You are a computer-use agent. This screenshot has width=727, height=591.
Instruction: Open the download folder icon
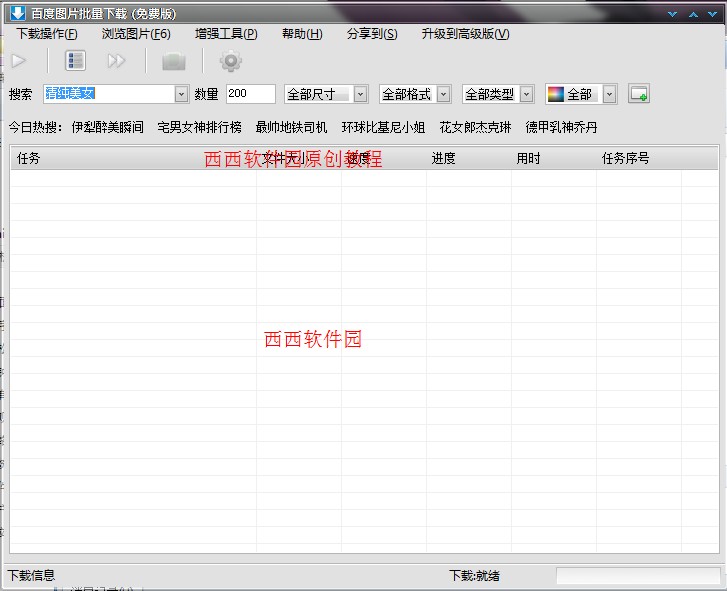174,61
